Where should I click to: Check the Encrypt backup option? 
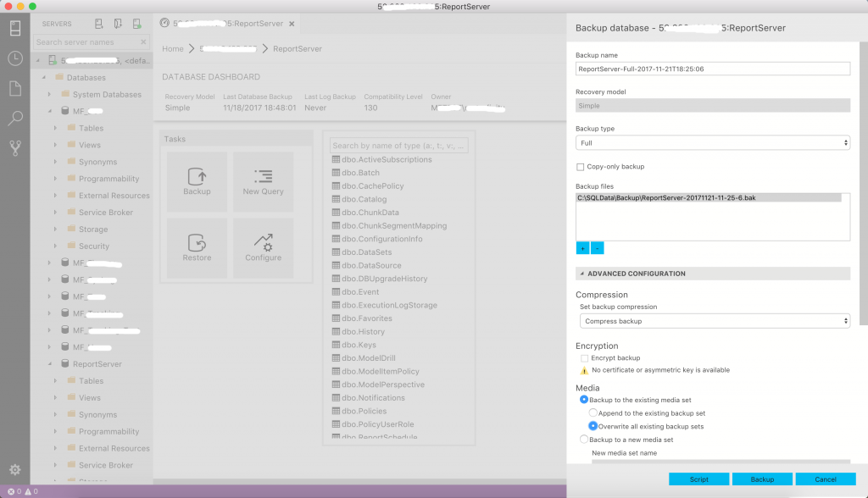(582, 358)
